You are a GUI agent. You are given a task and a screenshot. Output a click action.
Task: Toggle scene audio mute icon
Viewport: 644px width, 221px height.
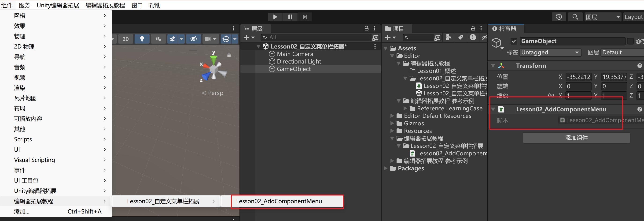(x=158, y=39)
